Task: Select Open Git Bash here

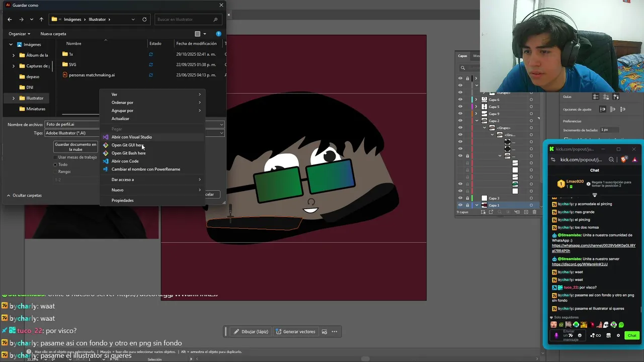Action: (152, 153)
